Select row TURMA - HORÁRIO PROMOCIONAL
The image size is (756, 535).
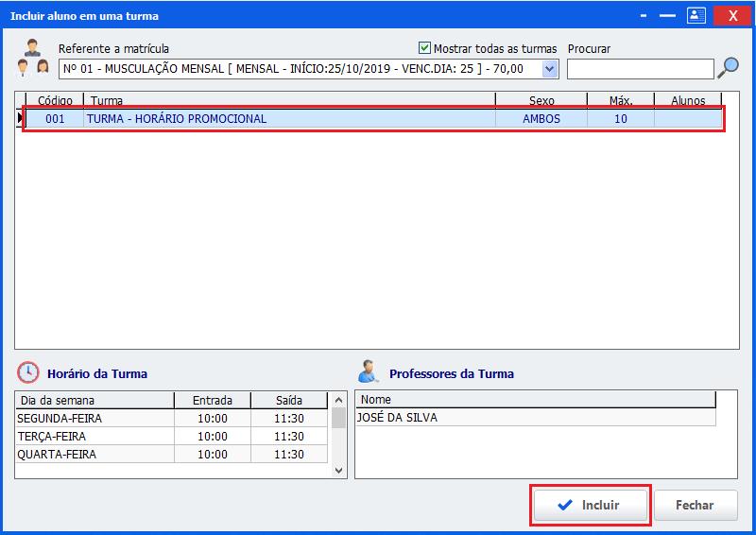[x=373, y=119]
